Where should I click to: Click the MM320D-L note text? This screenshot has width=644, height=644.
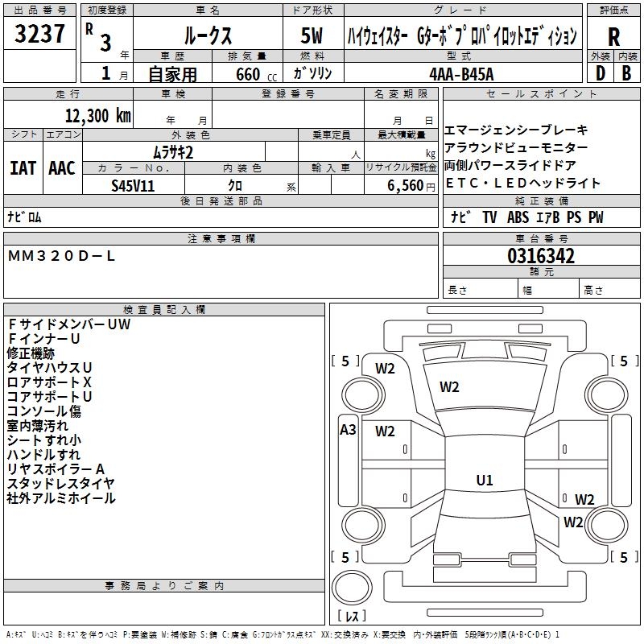(x=62, y=255)
